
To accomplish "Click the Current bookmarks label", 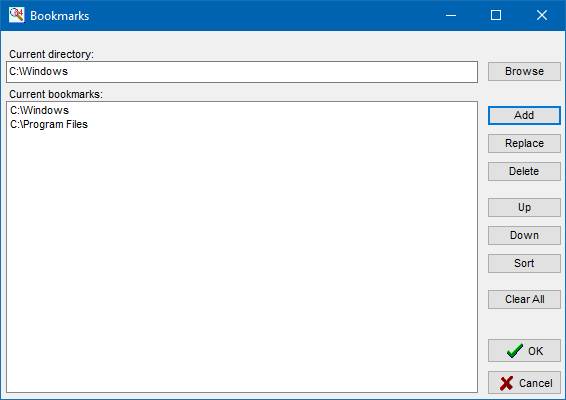I will pyautogui.click(x=56, y=94).
